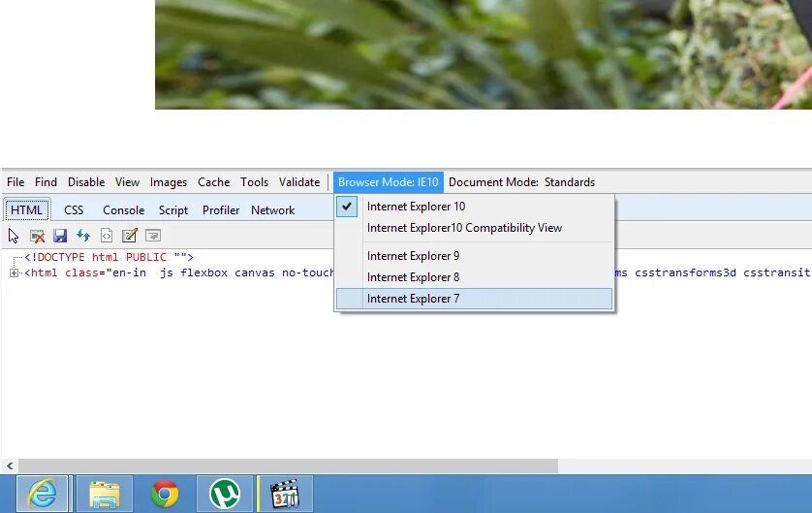The width and height of the screenshot is (812, 513).
Task: Open the View menu
Action: pos(127,182)
